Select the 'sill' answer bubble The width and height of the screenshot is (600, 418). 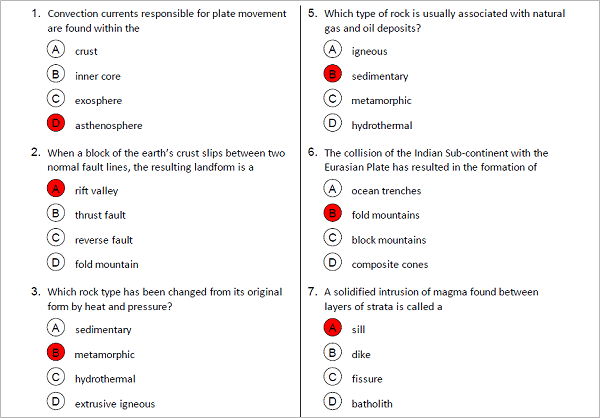[x=333, y=328]
